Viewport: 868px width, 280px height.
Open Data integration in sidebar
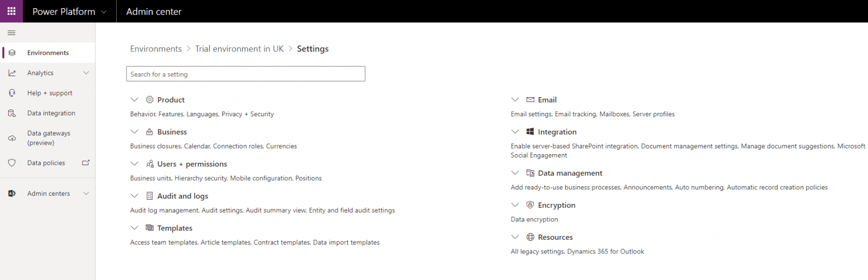(48, 113)
